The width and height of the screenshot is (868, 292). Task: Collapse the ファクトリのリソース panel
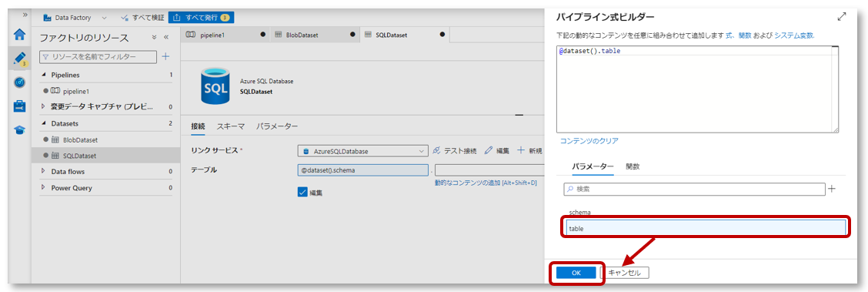166,38
